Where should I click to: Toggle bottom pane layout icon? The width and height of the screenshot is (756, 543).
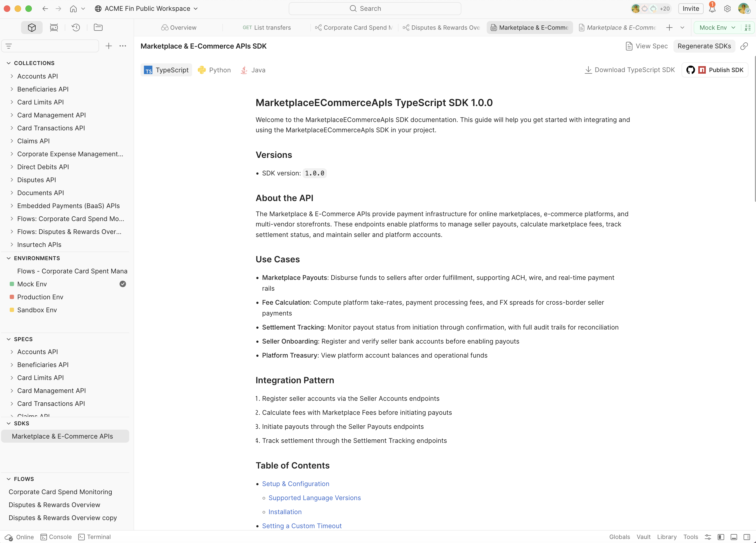tap(734, 537)
